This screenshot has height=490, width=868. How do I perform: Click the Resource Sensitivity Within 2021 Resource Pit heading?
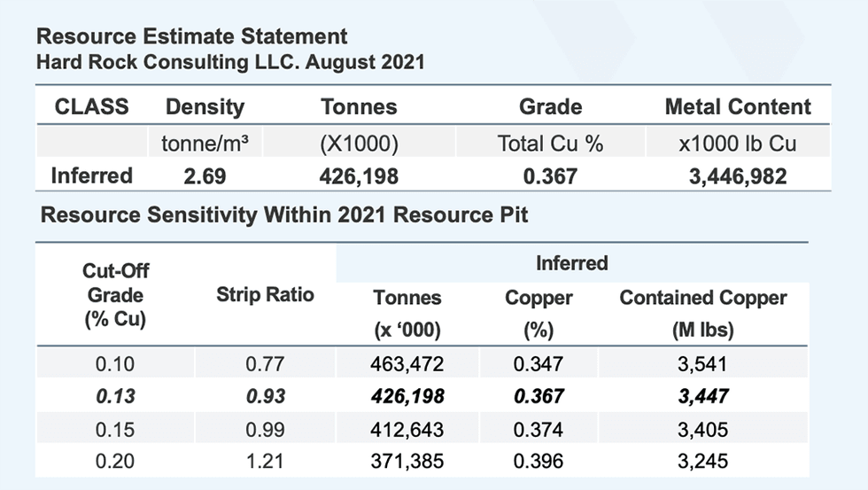284,215
